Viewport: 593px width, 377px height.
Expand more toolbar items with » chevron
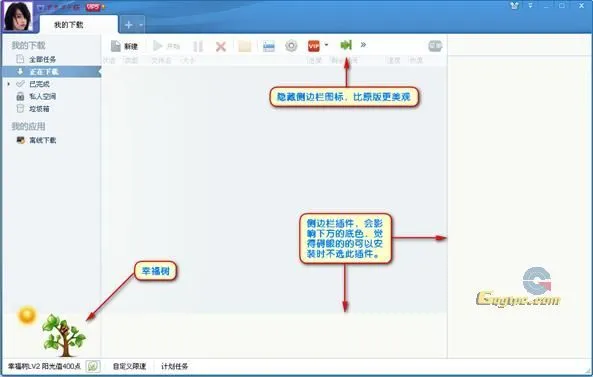click(363, 45)
